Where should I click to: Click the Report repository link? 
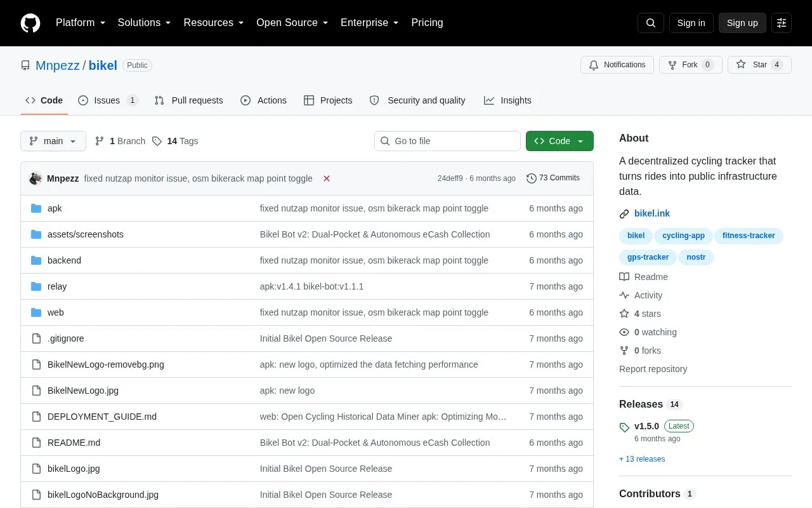653,369
